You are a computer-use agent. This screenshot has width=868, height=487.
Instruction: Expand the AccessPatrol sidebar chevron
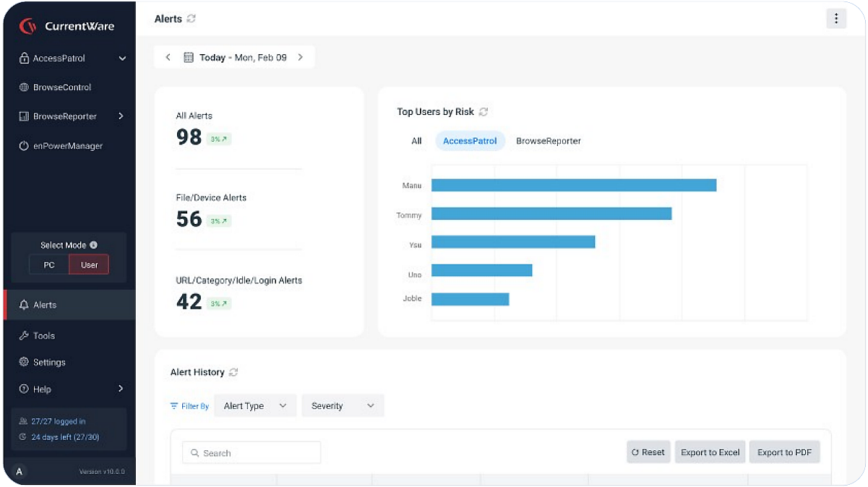pos(122,59)
